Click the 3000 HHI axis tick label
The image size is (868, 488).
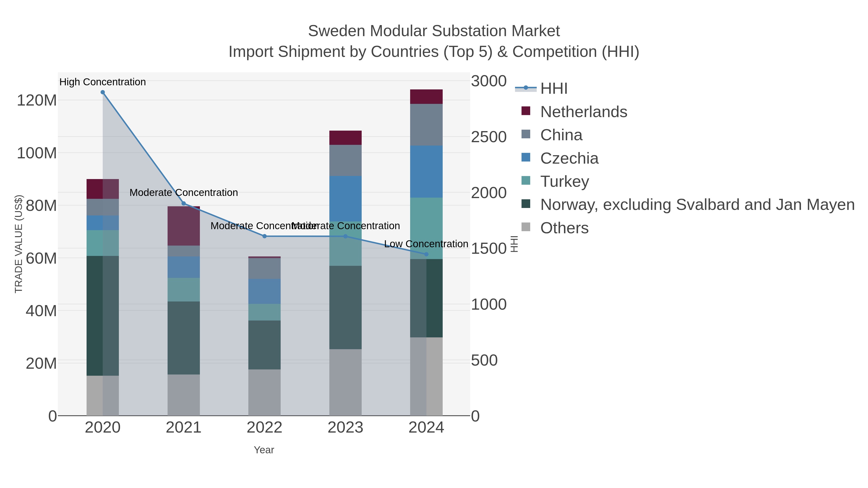pyautogui.click(x=488, y=81)
